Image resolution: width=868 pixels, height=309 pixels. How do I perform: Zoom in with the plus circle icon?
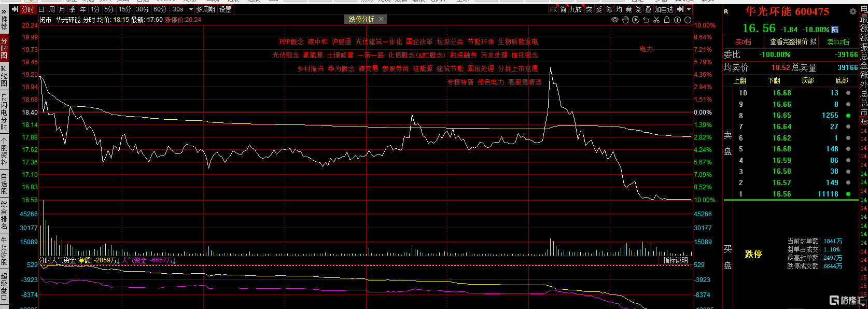(677, 20)
